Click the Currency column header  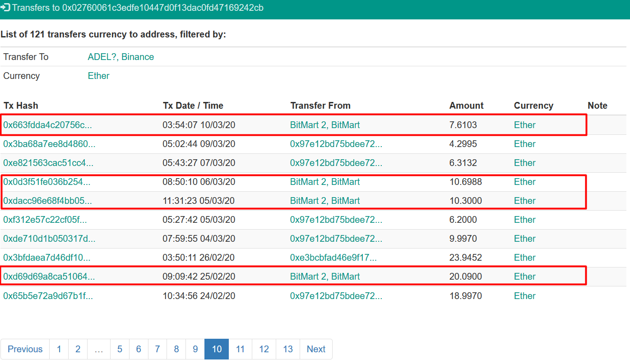click(533, 106)
